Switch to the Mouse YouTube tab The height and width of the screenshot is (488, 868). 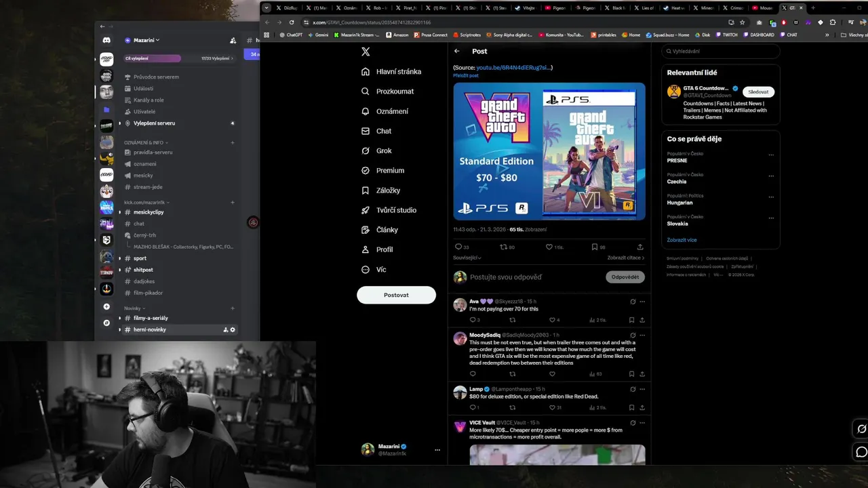coord(762,8)
